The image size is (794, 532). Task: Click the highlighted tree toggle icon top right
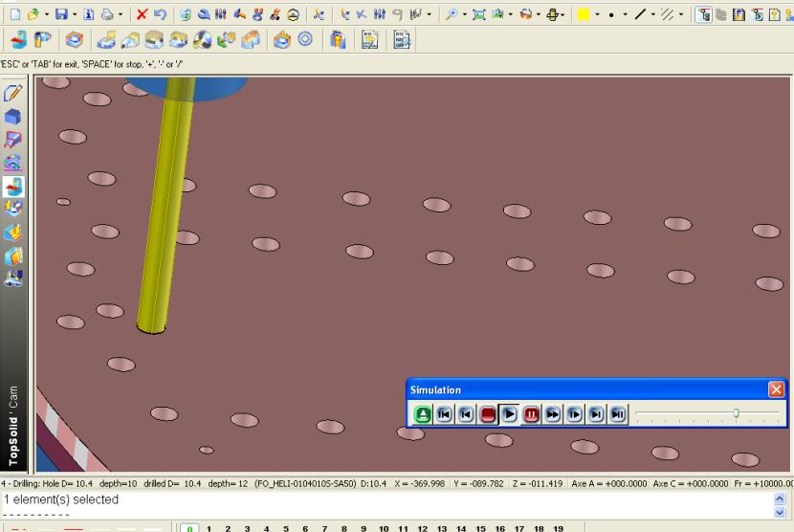(x=703, y=14)
